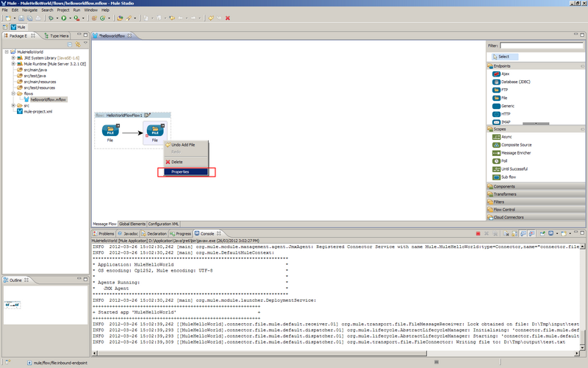Viewport: 588px width, 368px height.
Task: Activate the Select tool in the palette
Action: pyautogui.click(x=504, y=57)
